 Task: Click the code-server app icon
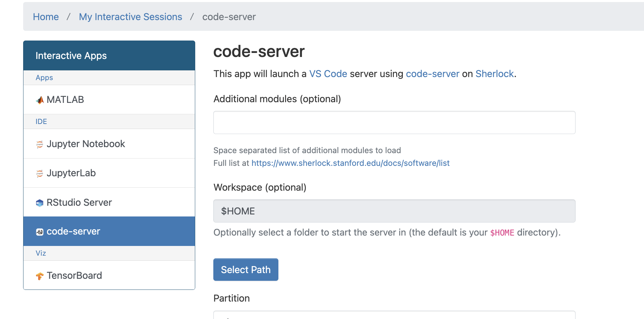pos(40,231)
